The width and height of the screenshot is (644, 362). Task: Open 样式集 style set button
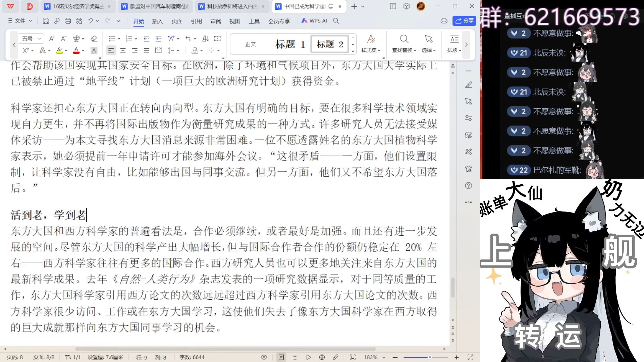point(371,44)
